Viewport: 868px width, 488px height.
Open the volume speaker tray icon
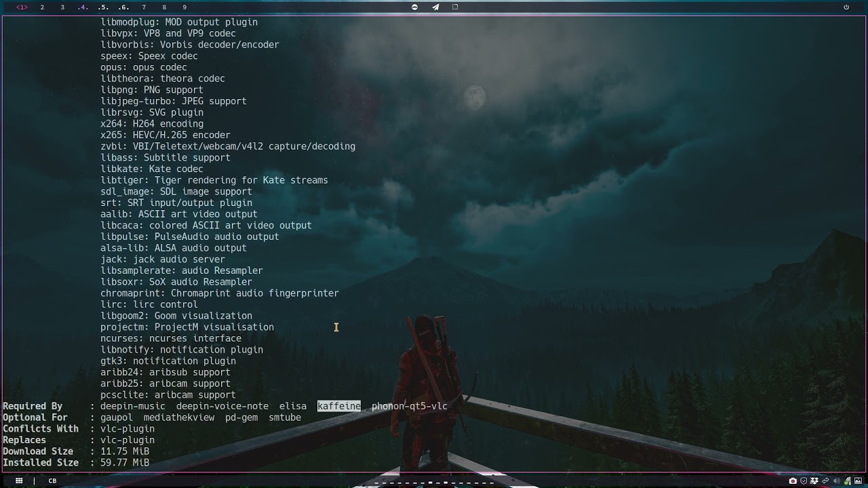point(837,481)
